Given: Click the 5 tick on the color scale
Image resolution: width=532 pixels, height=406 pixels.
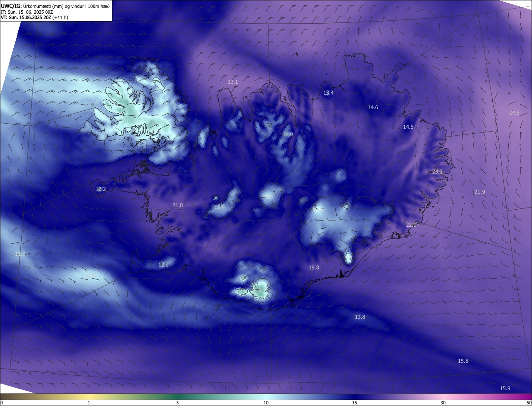Looking at the screenshot, I should point(177,403).
